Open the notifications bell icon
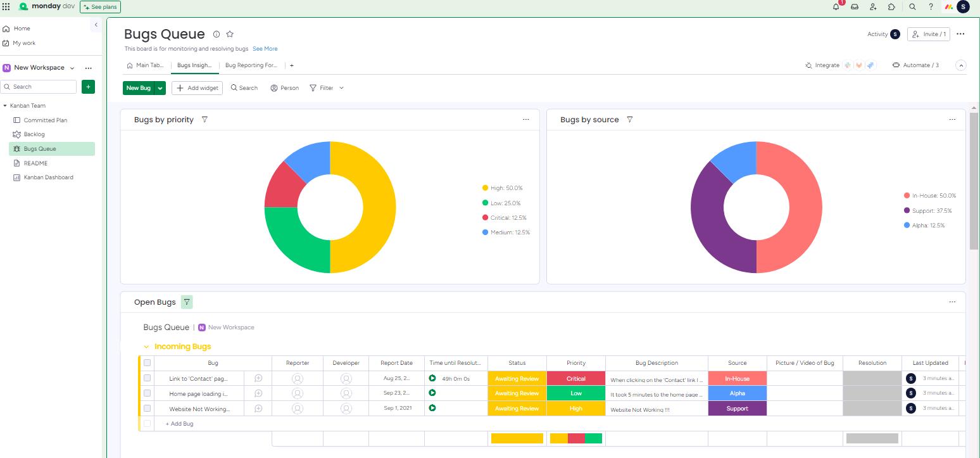980x458 pixels. point(836,7)
